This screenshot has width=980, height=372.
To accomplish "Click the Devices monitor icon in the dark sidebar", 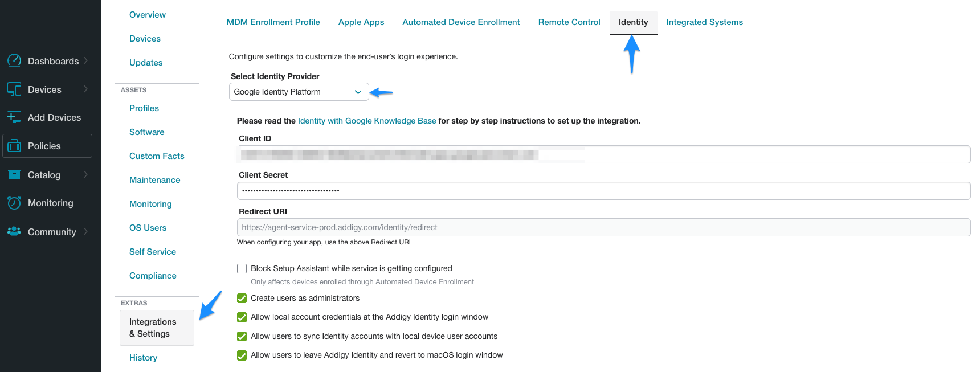I will point(14,89).
